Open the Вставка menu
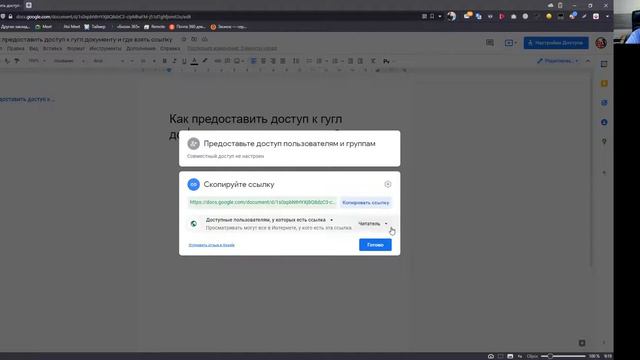The height and width of the screenshot is (360, 640). [52, 49]
